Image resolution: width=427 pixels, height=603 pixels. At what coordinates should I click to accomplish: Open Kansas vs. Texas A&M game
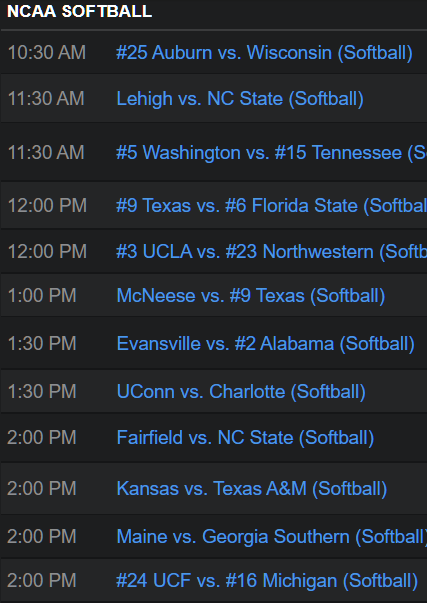(x=252, y=489)
